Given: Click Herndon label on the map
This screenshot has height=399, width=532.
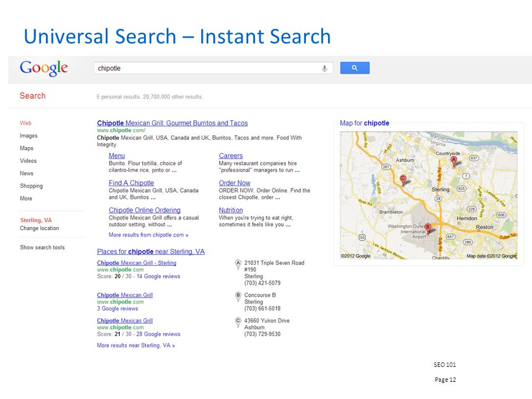Looking at the screenshot, I should coord(467,218).
